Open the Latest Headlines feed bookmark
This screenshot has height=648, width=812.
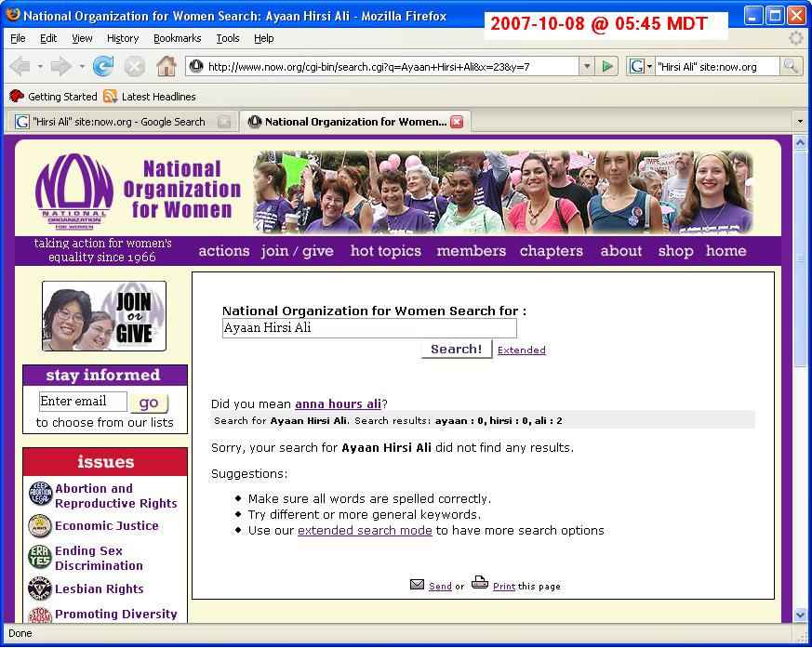[x=150, y=97]
